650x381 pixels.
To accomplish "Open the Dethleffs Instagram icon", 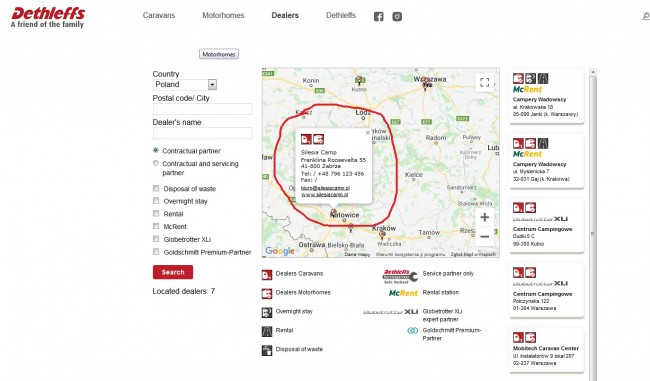I will click(397, 17).
